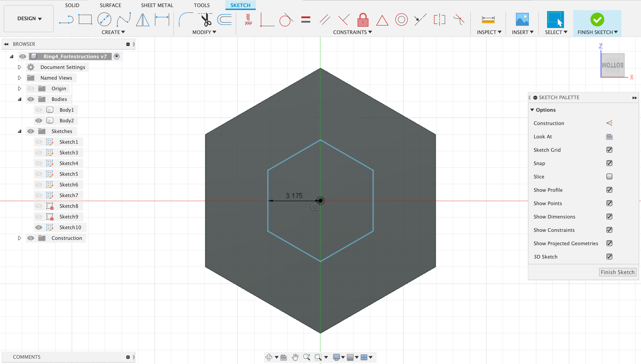The height and width of the screenshot is (364, 641).
Task: Disable Show Dimensions in Sketch Palette
Action: tap(609, 217)
